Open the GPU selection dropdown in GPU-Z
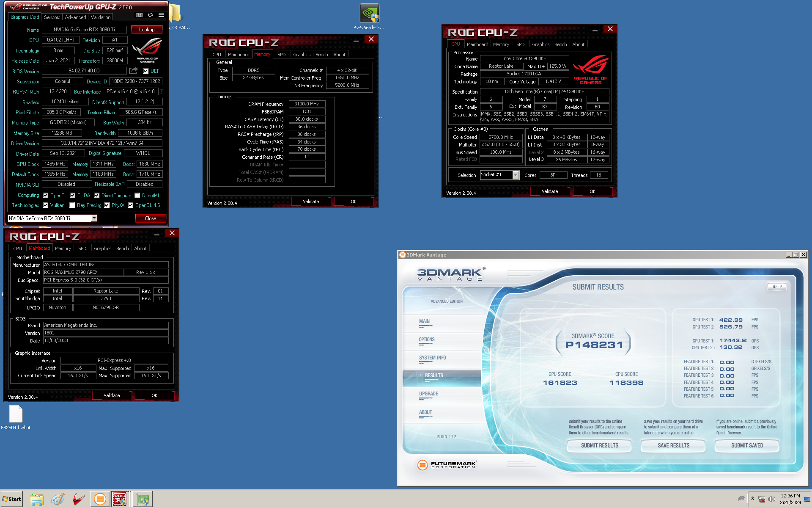The height and width of the screenshot is (508, 812). click(x=94, y=218)
